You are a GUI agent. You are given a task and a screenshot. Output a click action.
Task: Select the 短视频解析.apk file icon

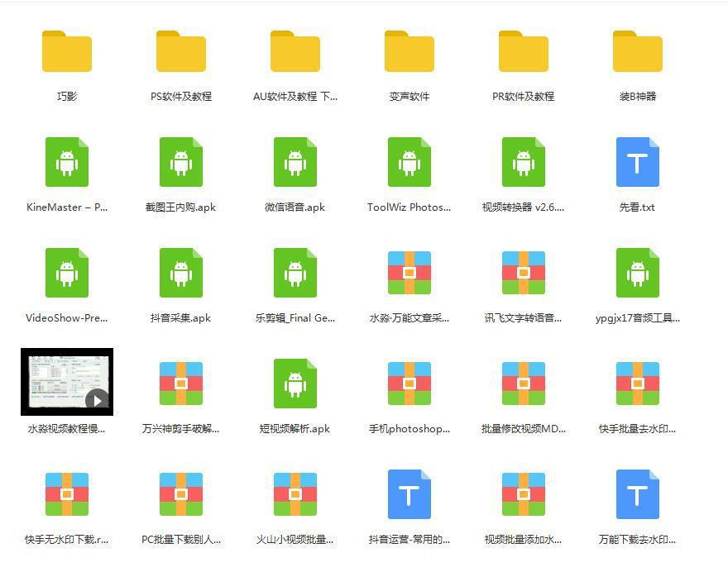[295, 384]
